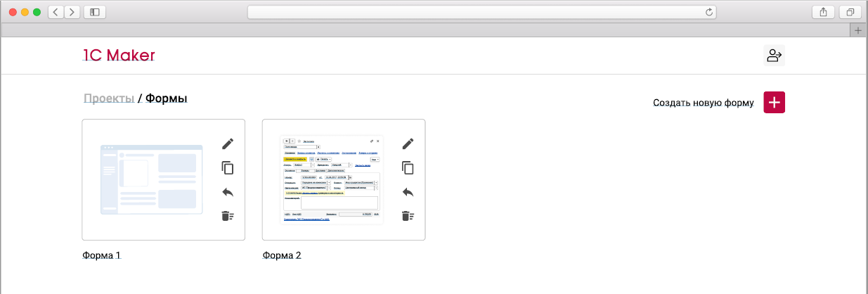Click the reply arrow icon on Форма 2
This screenshot has height=294, width=868.
408,192
